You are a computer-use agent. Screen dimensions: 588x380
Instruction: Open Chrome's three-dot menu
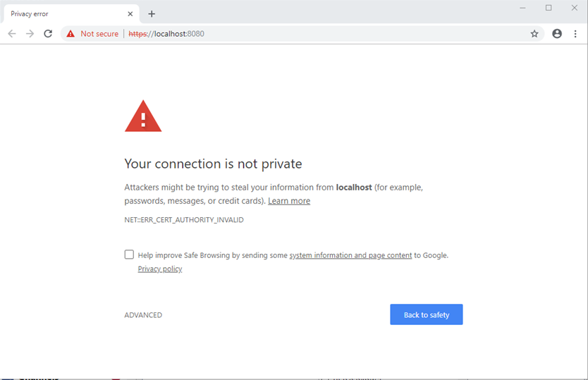tap(575, 34)
